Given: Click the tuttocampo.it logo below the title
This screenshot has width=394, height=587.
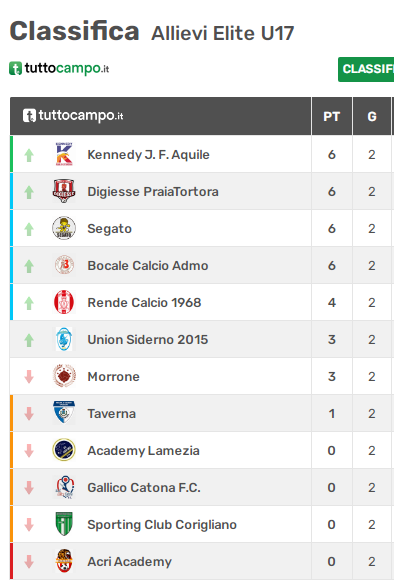Looking at the screenshot, I should [x=59, y=69].
